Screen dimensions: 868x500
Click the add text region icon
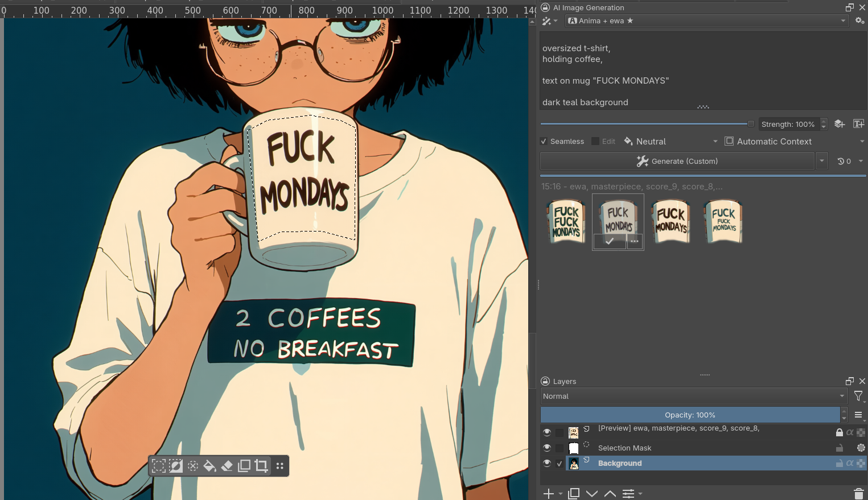coord(859,124)
